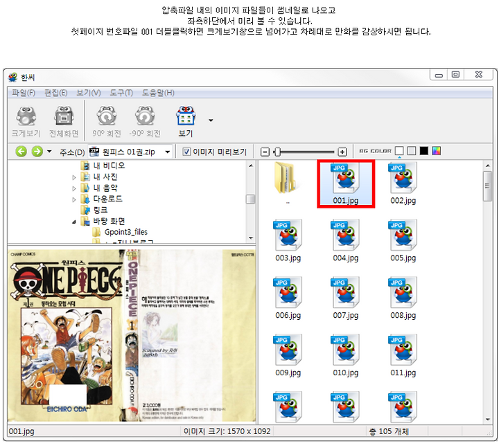The image size is (499, 448).
Task: Expand the 다운로드 tree node
Action: point(74,199)
